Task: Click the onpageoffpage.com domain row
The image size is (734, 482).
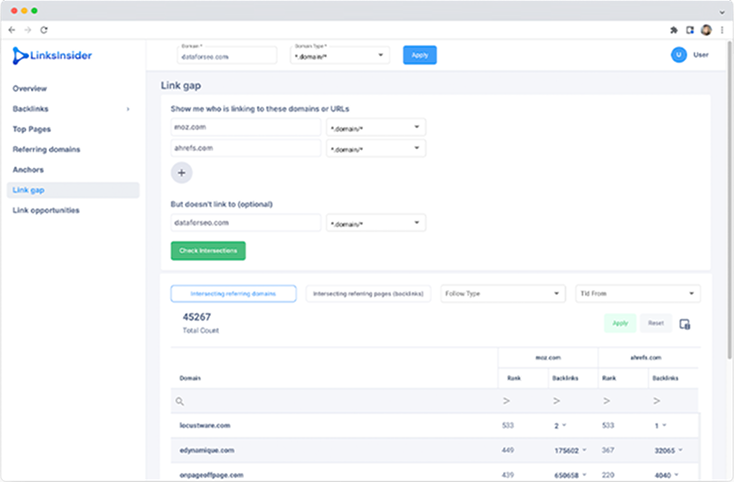Action: (434, 473)
